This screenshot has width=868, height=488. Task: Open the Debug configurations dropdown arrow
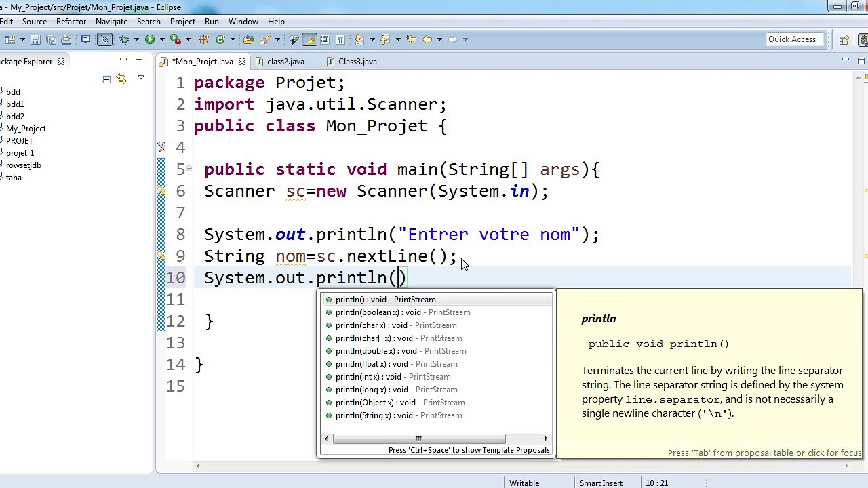(136, 39)
